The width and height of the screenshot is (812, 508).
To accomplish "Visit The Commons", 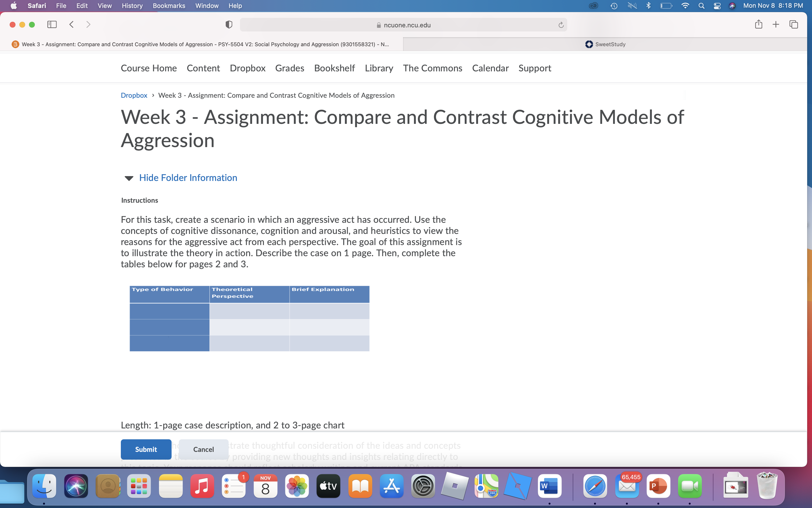I will pos(433,68).
